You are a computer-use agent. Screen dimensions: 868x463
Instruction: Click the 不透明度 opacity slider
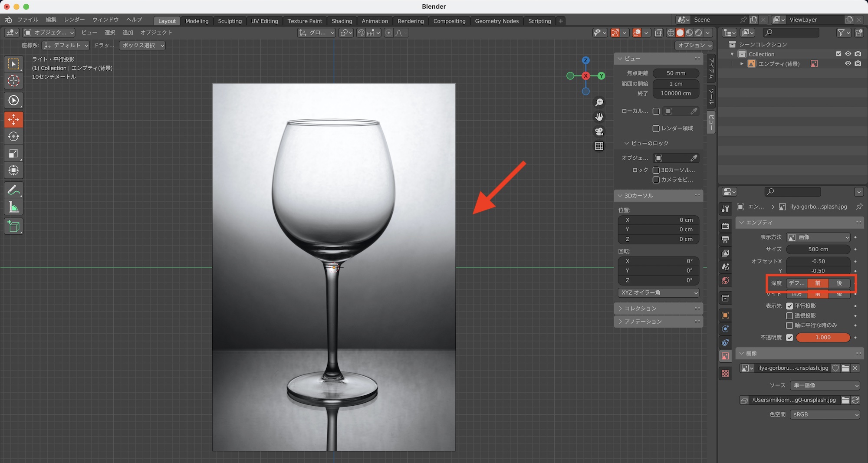pyautogui.click(x=823, y=337)
